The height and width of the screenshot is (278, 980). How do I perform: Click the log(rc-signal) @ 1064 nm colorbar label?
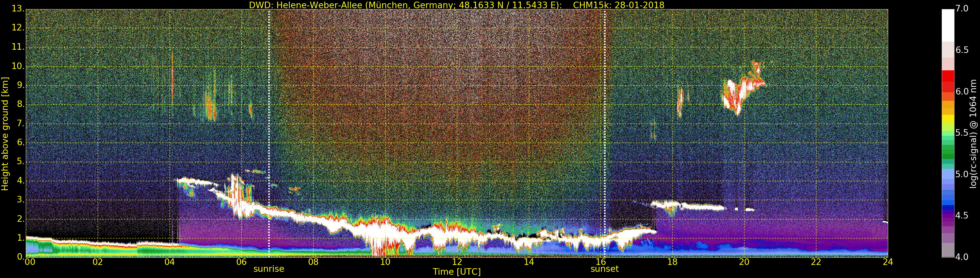pyautogui.click(x=973, y=133)
